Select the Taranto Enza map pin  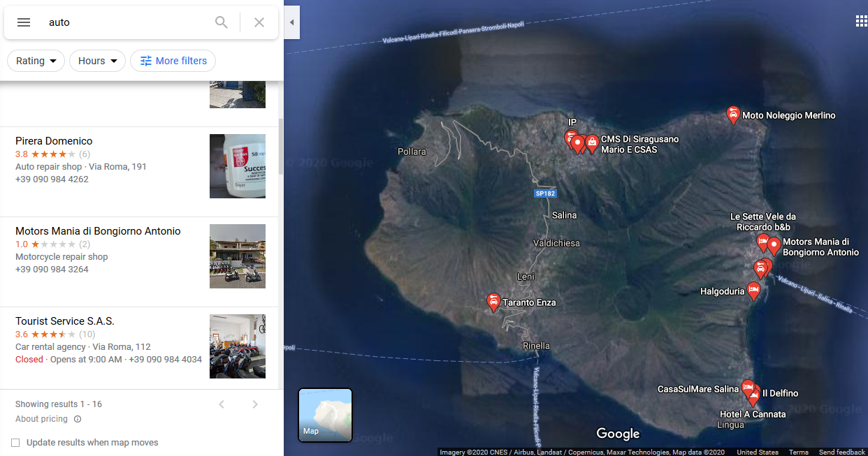pos(493,302)
